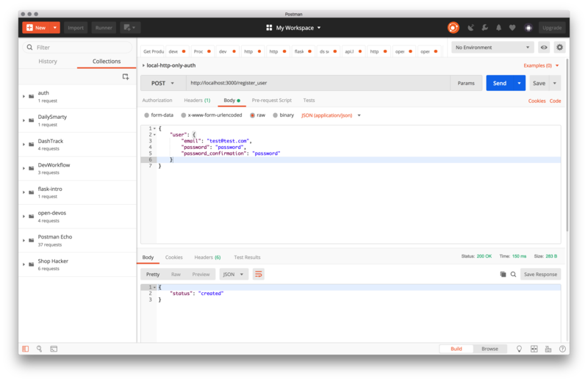Click the request URL input field

(318, 83)
